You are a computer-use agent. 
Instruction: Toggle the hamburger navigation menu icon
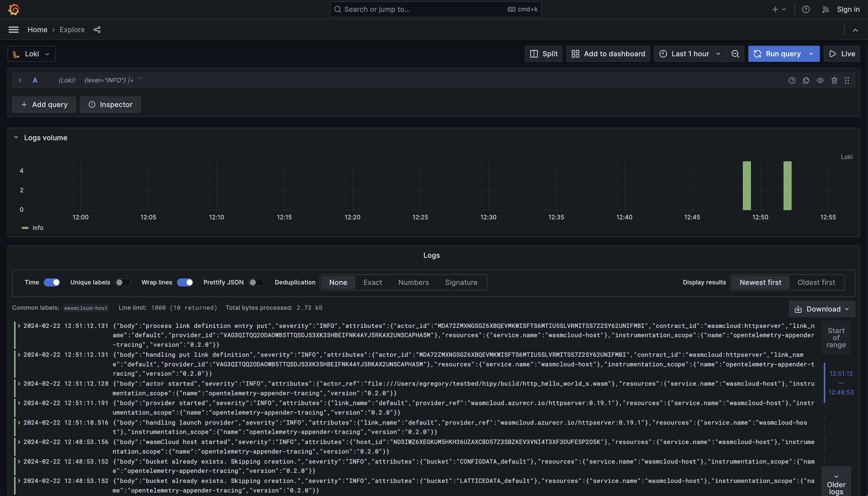point(13,30)
